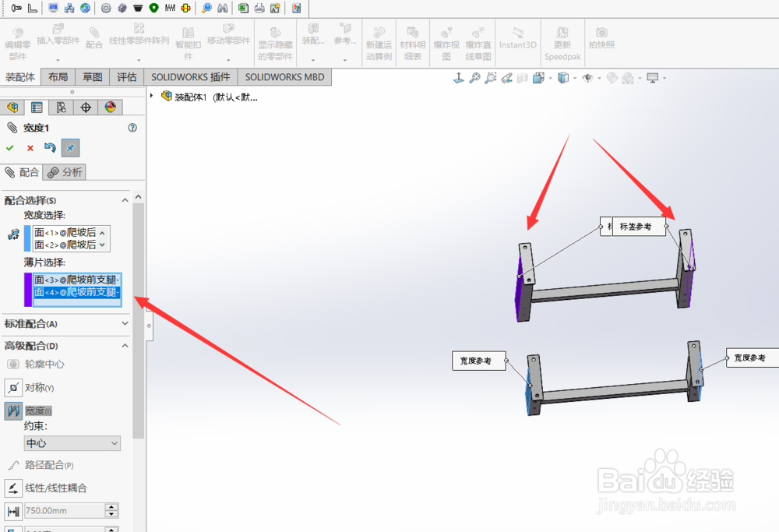Click the help book question icon
Viewport: 779px width, 532px height.
coord(297,8)
